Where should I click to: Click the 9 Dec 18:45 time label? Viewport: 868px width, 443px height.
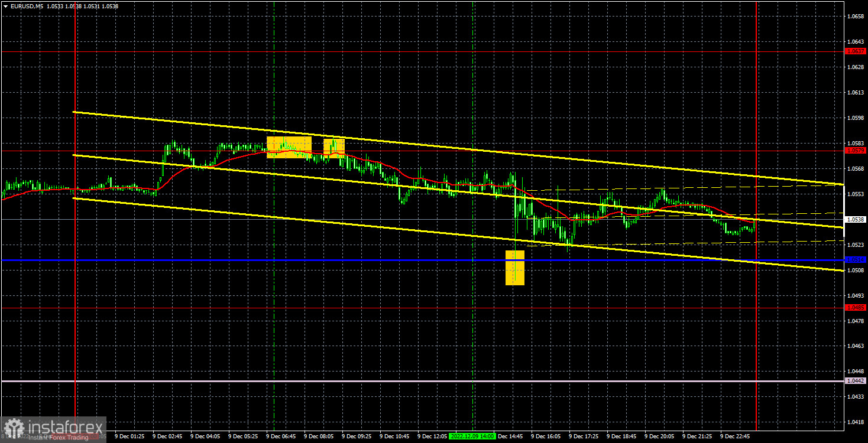pyautogui.click(x=621, y=437)
